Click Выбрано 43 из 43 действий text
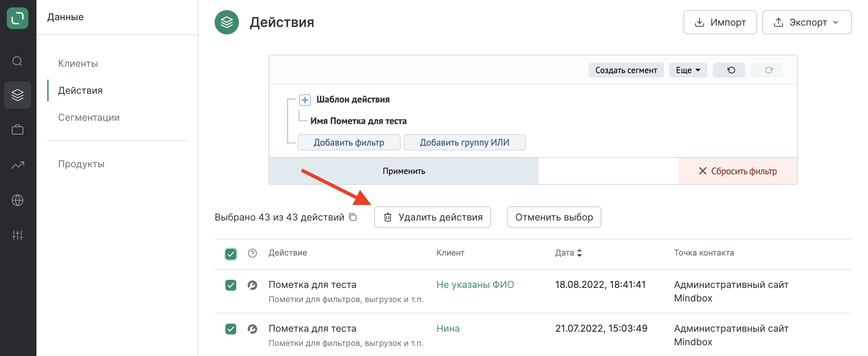Image resolution: width=868 pixels, height=356 pixels. pyautogui.click(x=279, y=217)
